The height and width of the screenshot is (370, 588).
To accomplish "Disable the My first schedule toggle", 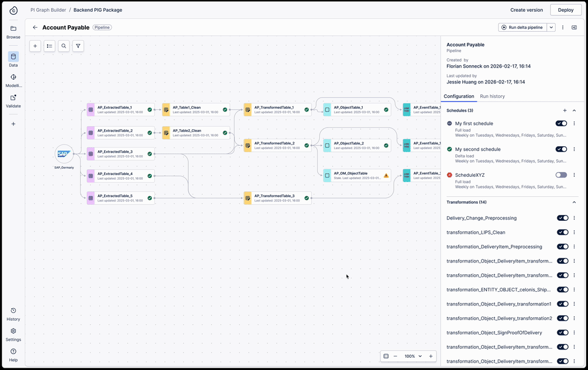I will (560, 123).
